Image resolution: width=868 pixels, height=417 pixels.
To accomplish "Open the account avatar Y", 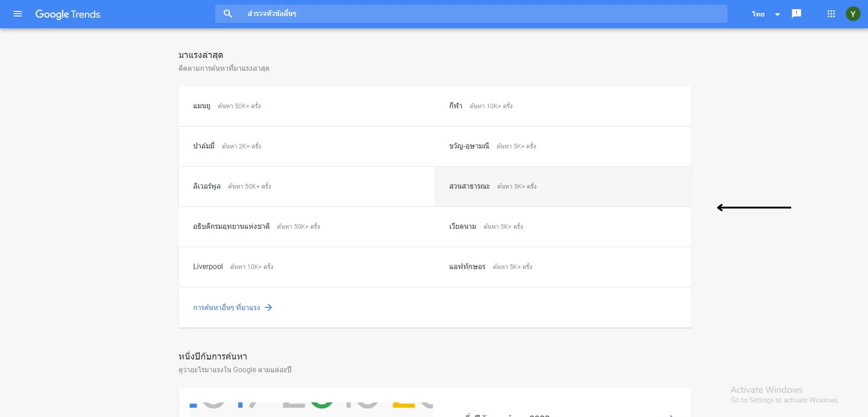I will point(852,14).
